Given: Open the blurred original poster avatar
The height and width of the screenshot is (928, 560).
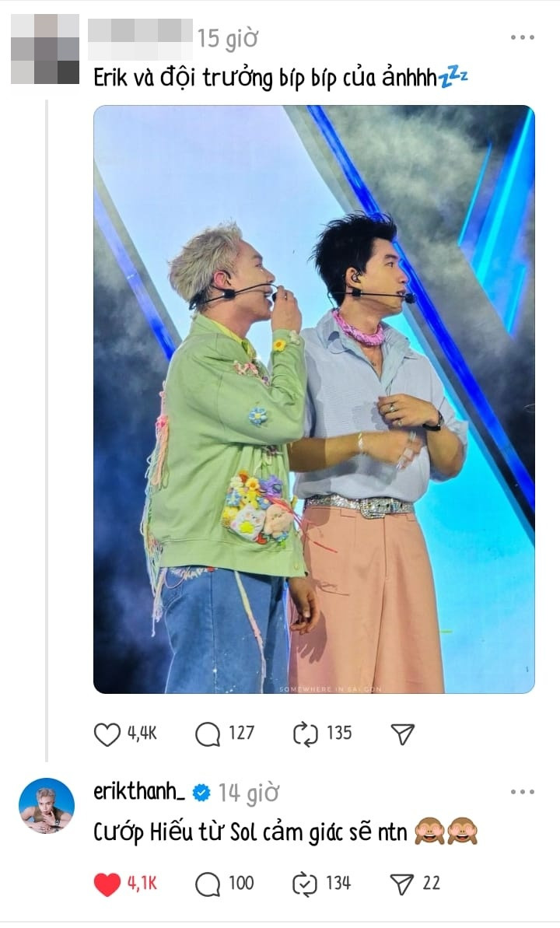Looking at the screenshot, I should click(45, 48).
